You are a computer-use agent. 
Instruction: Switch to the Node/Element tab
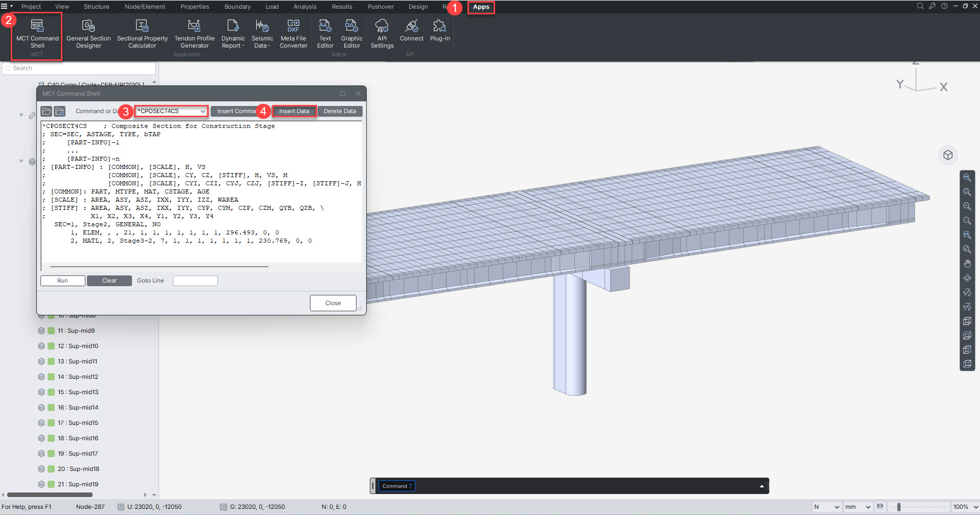click(x=145, y=7)
